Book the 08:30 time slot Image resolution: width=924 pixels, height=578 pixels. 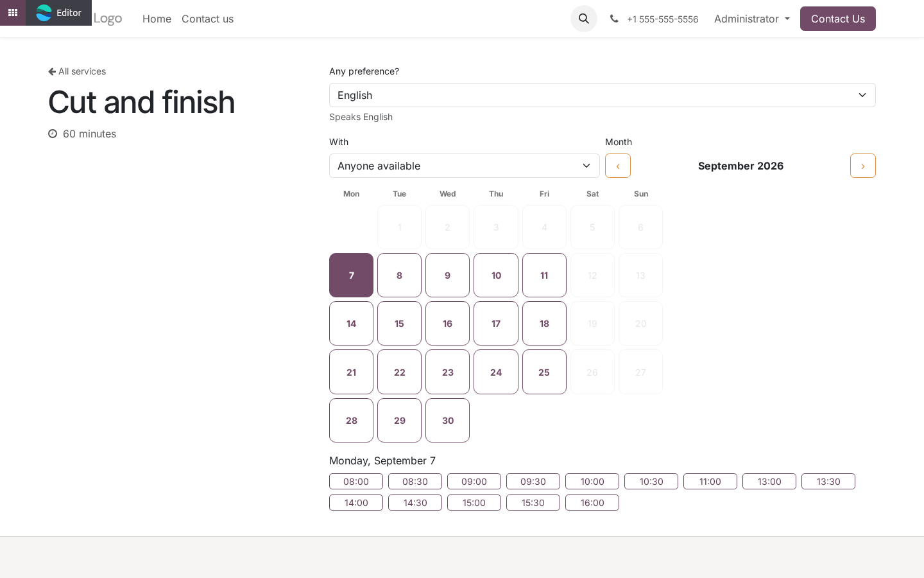tap(415, 482)
